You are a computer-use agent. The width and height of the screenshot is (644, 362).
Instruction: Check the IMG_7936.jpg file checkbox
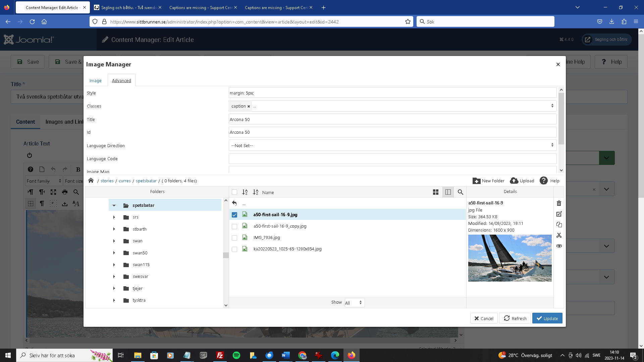coord(234,238)
